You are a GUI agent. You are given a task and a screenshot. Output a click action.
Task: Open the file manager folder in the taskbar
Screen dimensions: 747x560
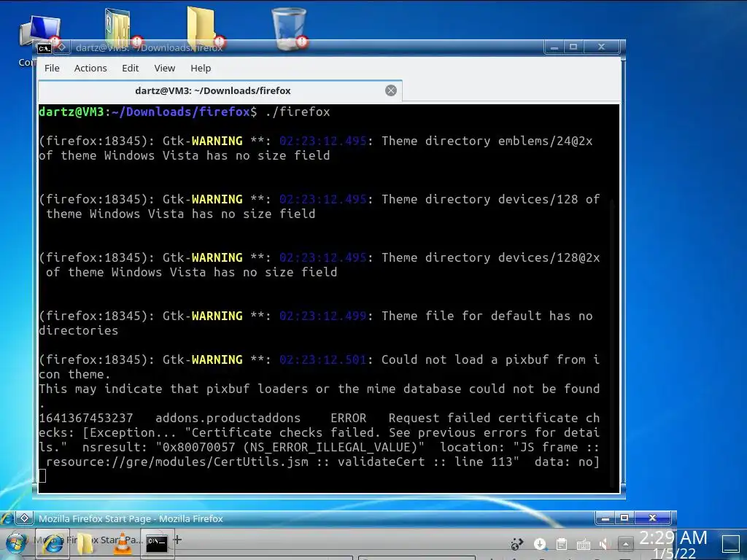[85, 543]
